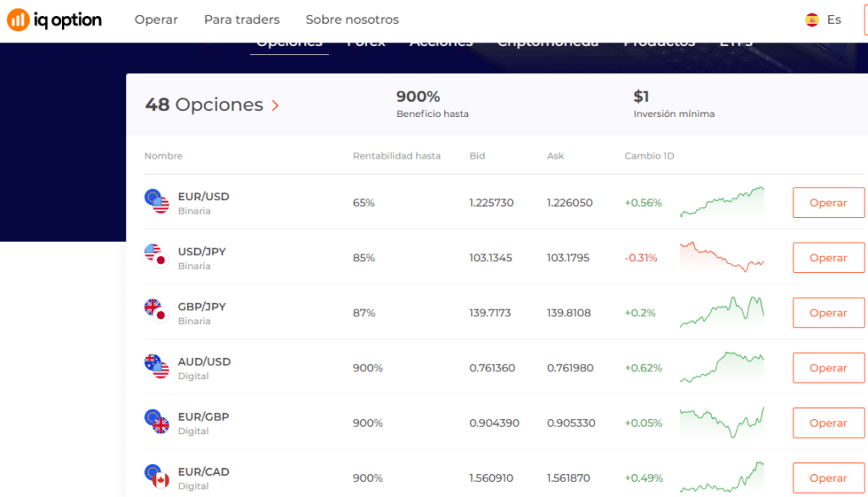
Task: Open the Operar navigation menu
Action: point(156,20)
